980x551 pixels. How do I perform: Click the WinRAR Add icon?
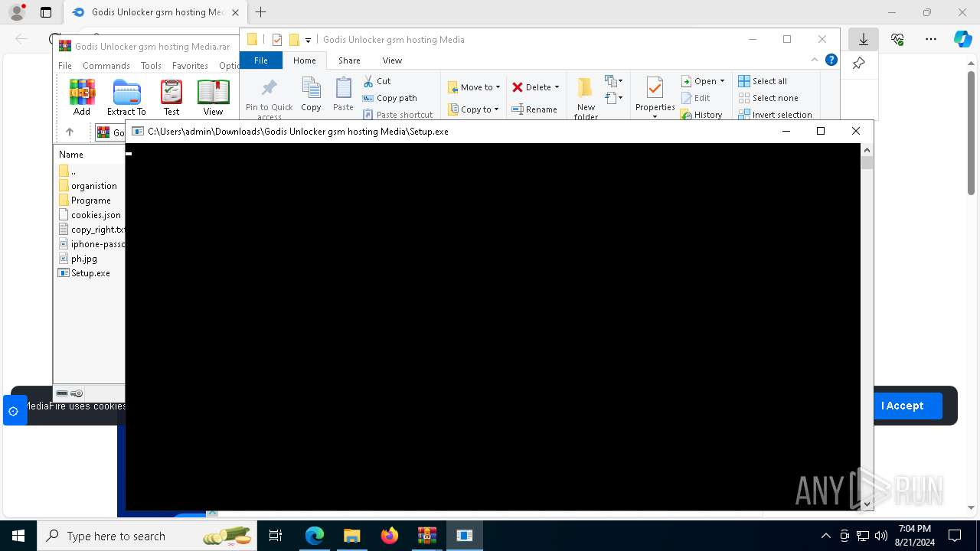[82, 97]
